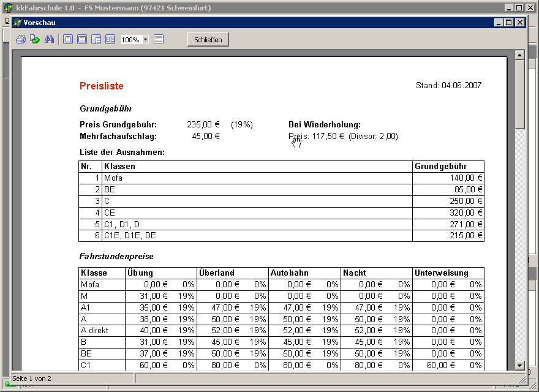Viewport: 539px width, 392px height.
Task: Click the print icon in preview toolbar
Action: (x=20, y=39)
